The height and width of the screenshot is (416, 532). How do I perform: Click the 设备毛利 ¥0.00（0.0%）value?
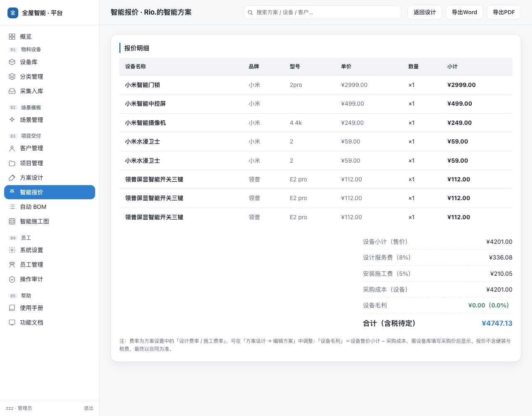click(x=490, y=305)
